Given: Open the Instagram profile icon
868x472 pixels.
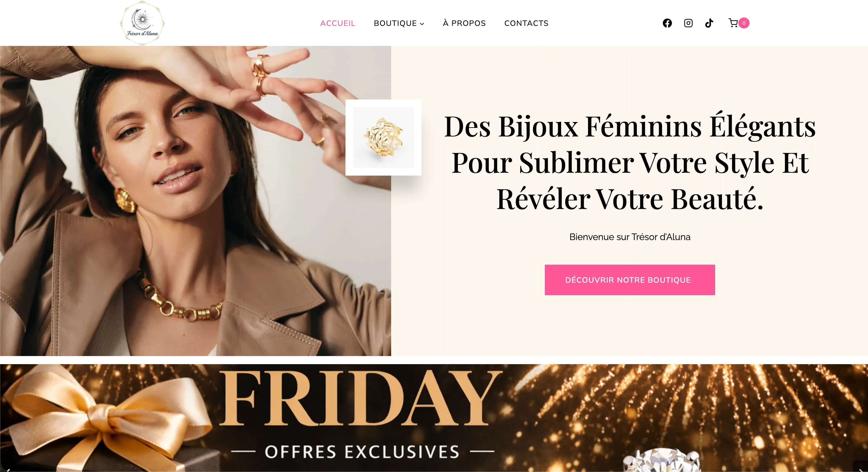Looking at the screenshot, I should pos(688,23).
